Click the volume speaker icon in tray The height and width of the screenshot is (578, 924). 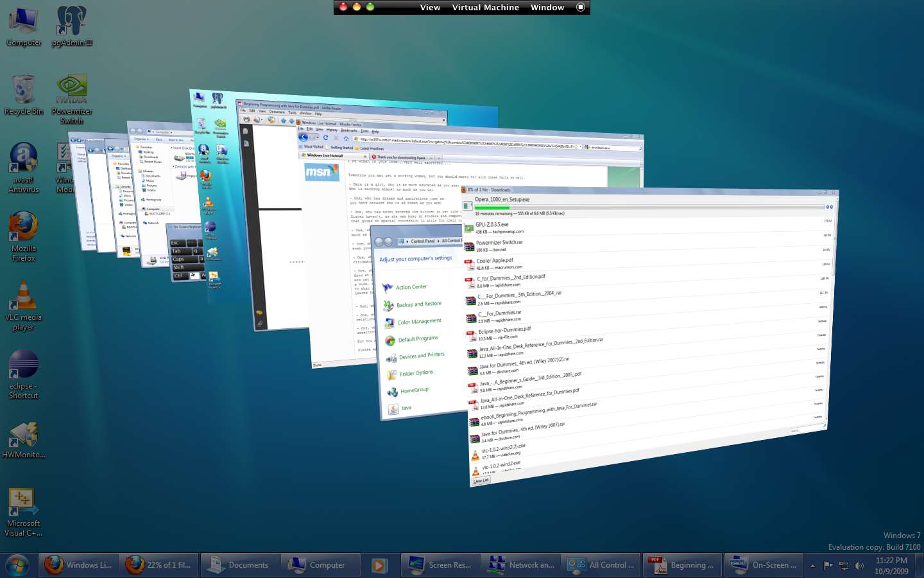pos(859,566)
